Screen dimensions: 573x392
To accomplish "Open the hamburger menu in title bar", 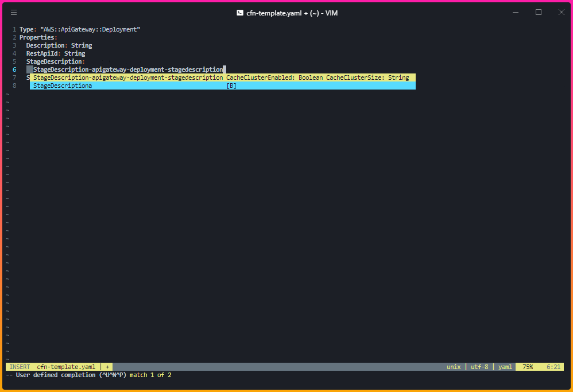I will click(x=14, y=13).
